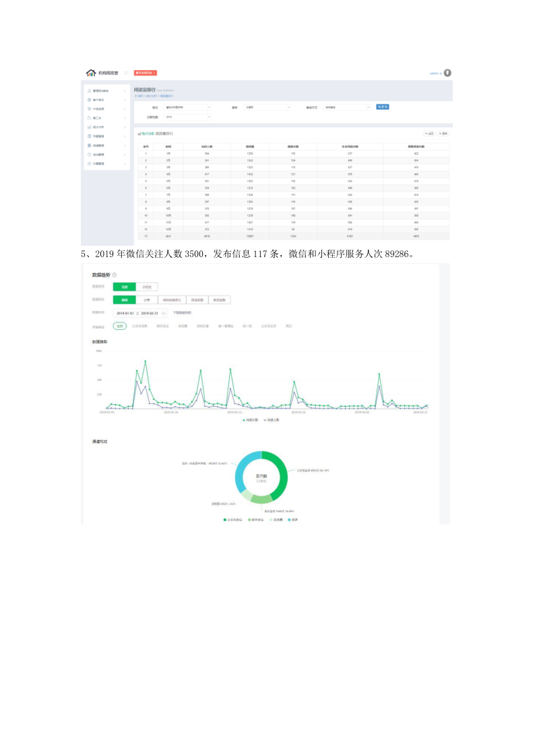Click the 刷新 button above the table
Image resolution: width=535 pixels, height=756 pixels.
(443, 133)
